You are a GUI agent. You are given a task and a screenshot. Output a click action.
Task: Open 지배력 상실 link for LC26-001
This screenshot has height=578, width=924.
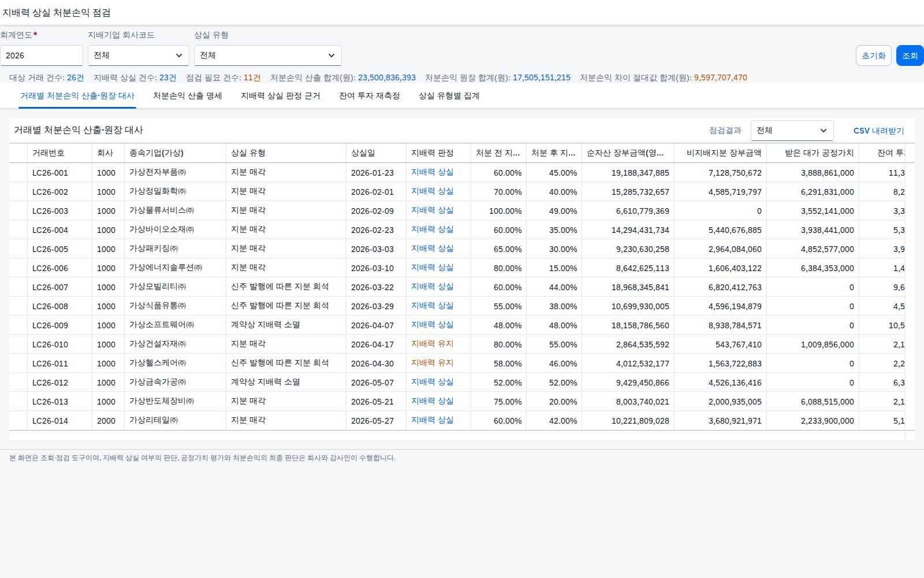[x=433, y=172]
